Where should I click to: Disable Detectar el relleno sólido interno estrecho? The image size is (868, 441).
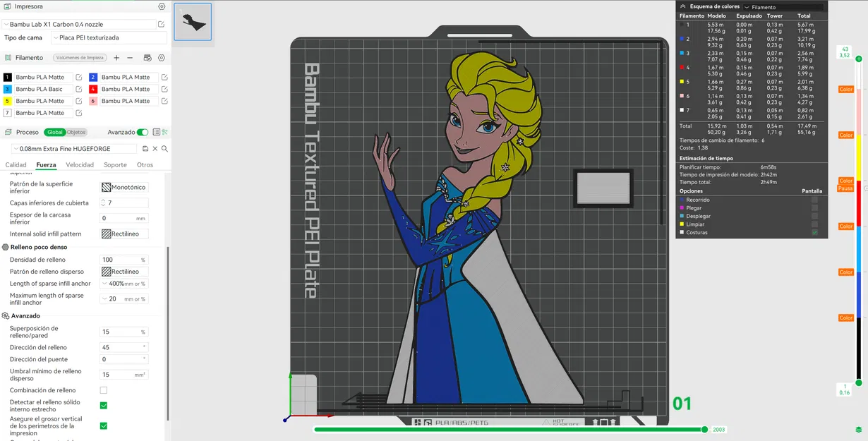pos(103,404)
